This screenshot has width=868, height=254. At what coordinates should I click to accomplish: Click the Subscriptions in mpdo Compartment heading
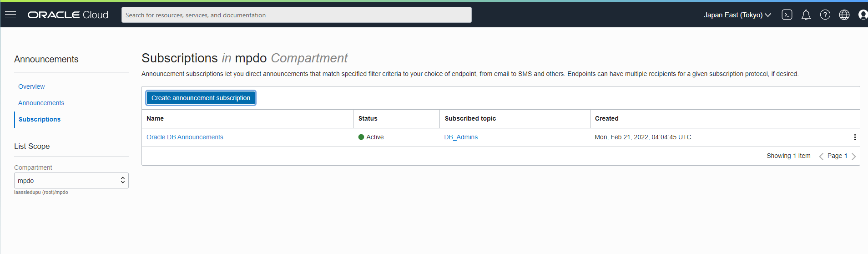pyautogui.click(x=244, y=58)
